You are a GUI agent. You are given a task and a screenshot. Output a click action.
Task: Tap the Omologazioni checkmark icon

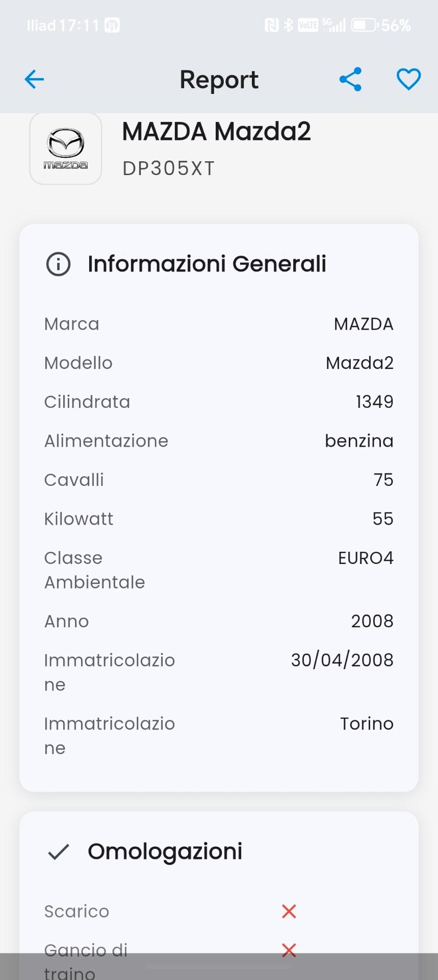pos(59,851)
